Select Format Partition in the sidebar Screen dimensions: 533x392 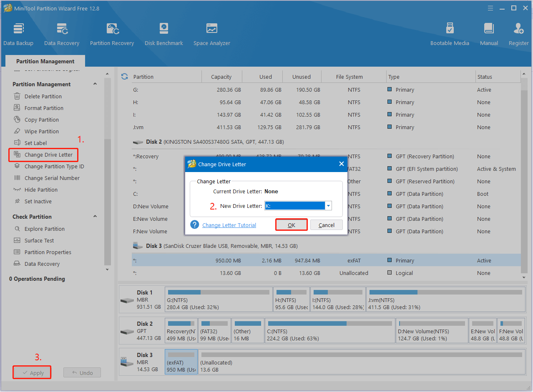coord(44,108)
